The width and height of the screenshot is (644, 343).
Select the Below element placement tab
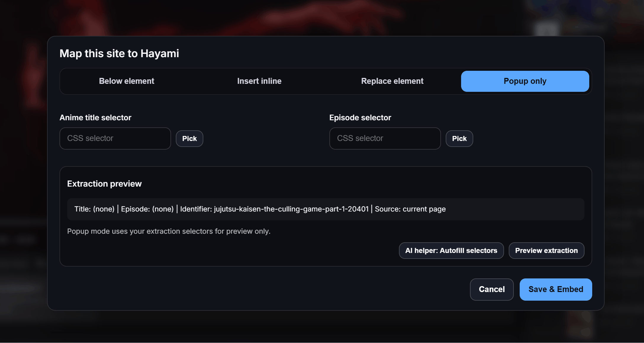tap(126, 81)
